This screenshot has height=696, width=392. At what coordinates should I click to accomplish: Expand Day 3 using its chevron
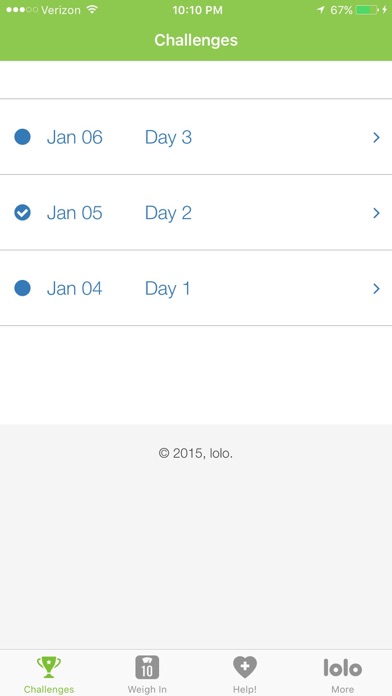click(x=376, y=137)
